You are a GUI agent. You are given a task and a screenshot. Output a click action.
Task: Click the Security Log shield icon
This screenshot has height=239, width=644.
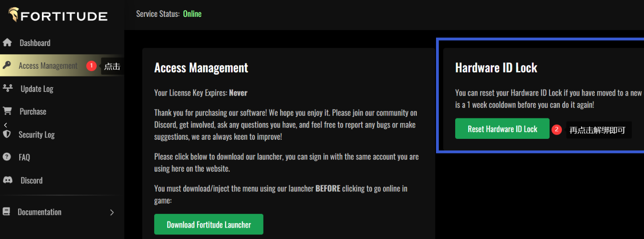tap(6, 134)
